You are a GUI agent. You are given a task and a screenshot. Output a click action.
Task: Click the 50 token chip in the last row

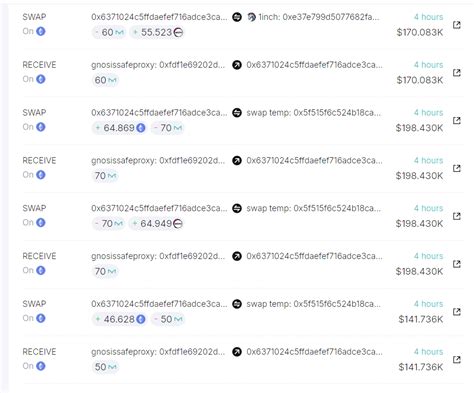(105, 367)
